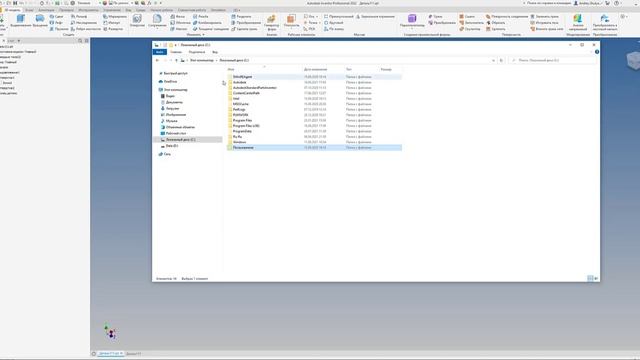Switch Explorer to large icons view
This screenshot has width=640, height=360.
click(596, 278)
